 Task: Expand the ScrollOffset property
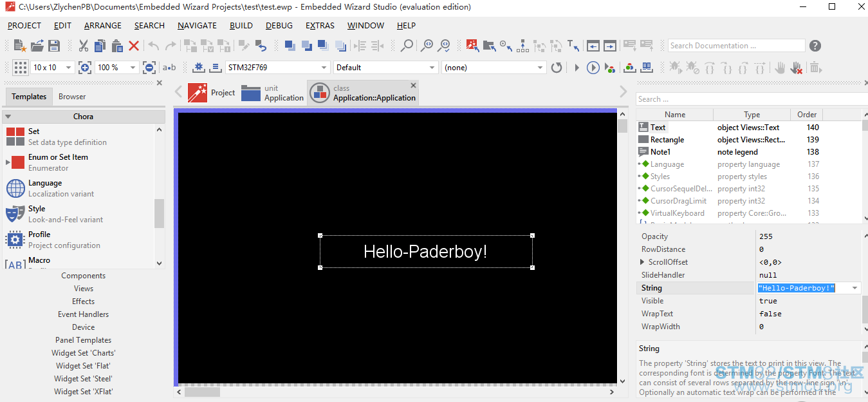[x=642, y=262]
